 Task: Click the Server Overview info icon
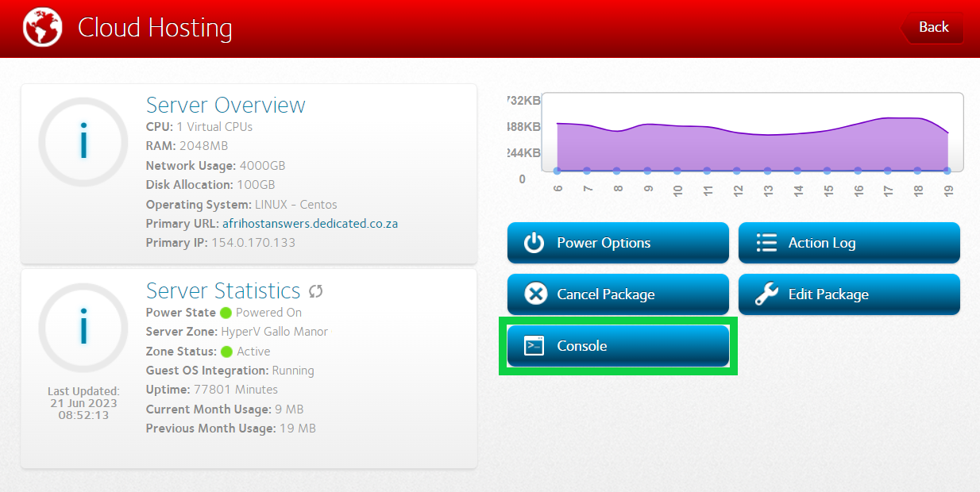(x=83, y=142)
